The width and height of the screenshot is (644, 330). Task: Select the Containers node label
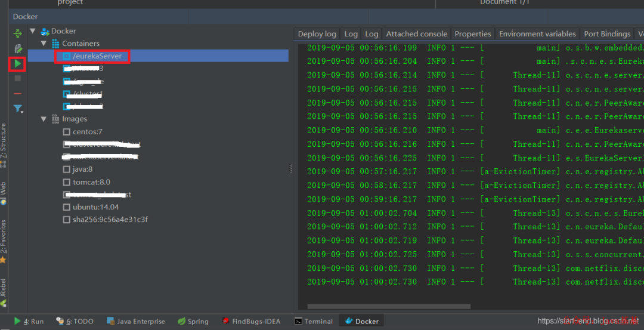80,43
